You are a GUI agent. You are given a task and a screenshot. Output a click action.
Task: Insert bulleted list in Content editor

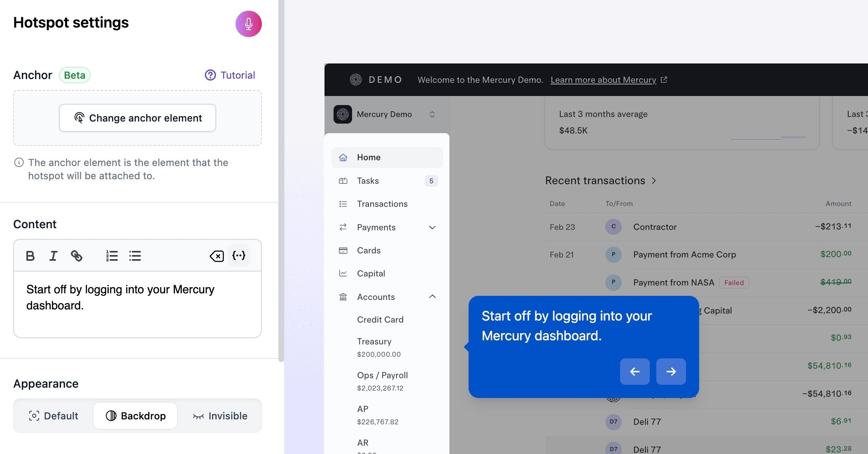(x=135, y=256)
